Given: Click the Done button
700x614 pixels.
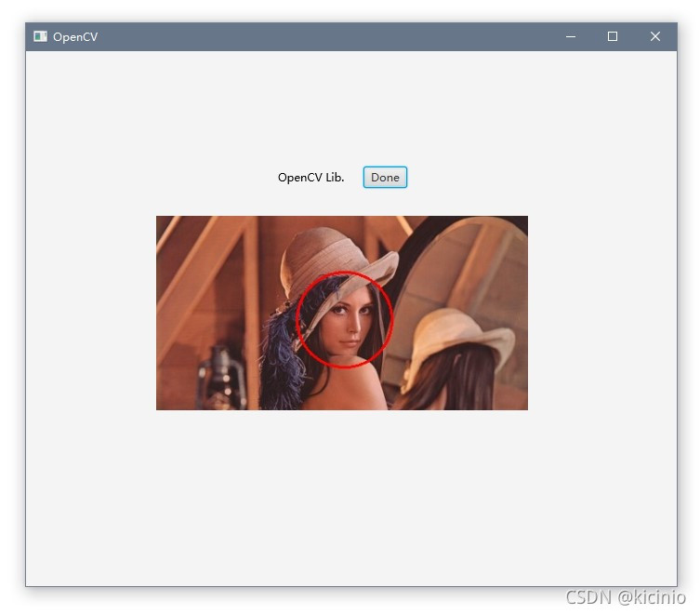Looking at the screenshot, I should (385, 178).
